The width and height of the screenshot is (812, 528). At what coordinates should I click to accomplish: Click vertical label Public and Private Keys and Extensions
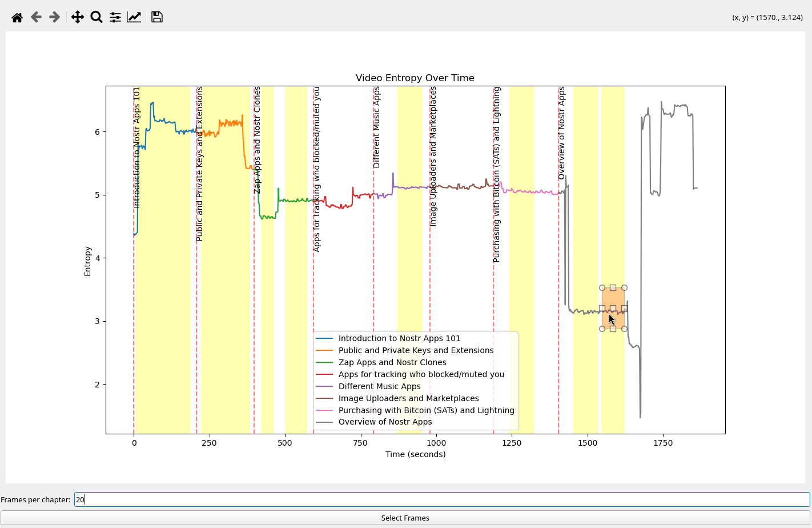click(x=199, y=164)
